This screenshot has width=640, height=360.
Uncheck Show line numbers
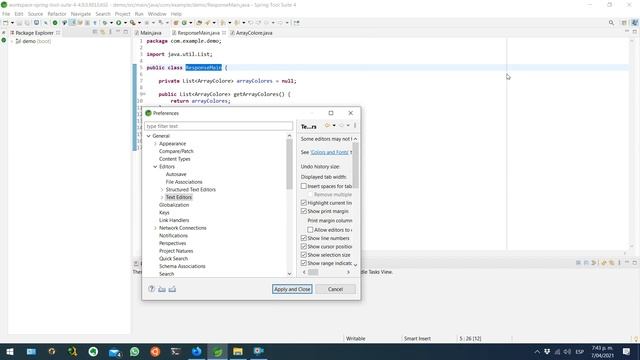(304, 238)
